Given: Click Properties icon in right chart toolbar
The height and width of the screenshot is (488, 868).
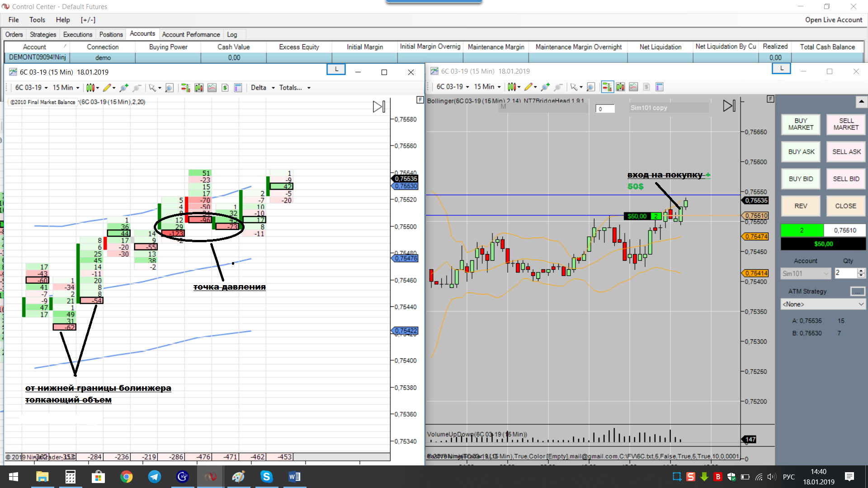Looking at the screenshot, I should (659, 87).
